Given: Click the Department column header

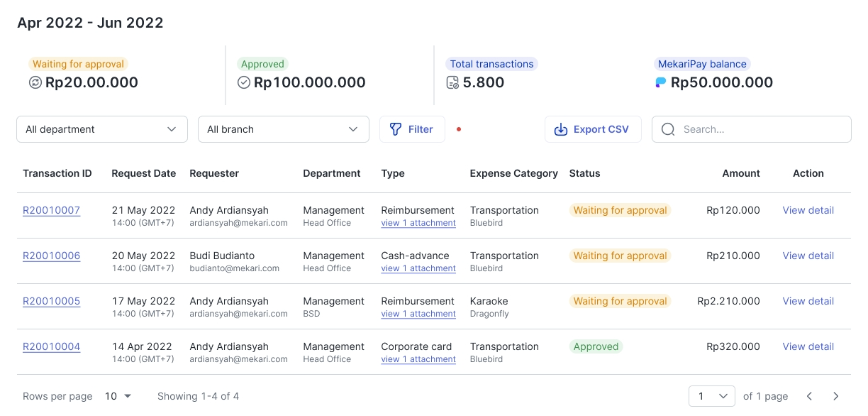Looking at the screenshot, I should coord(332,173).
